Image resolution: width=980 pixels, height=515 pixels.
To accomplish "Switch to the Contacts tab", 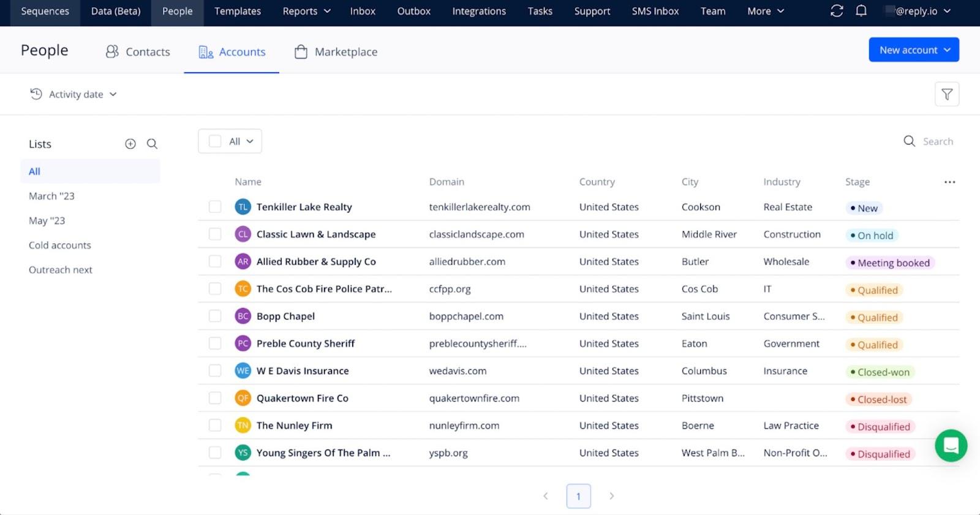I will [138, 52].
